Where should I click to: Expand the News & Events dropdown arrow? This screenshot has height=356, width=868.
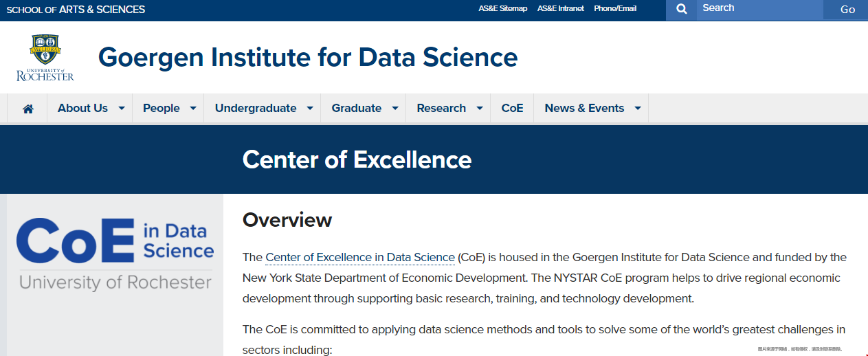click(x=638, y=109)
